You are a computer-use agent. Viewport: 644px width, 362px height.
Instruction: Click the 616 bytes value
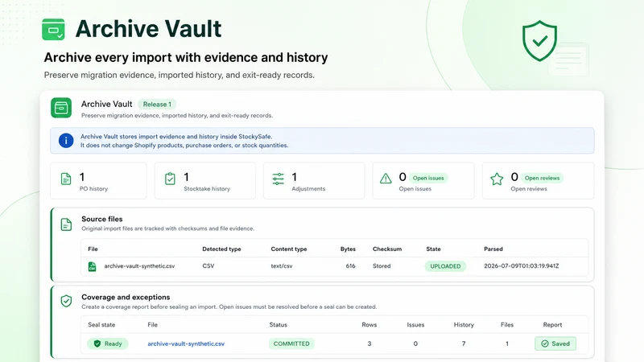pos(350,266)
